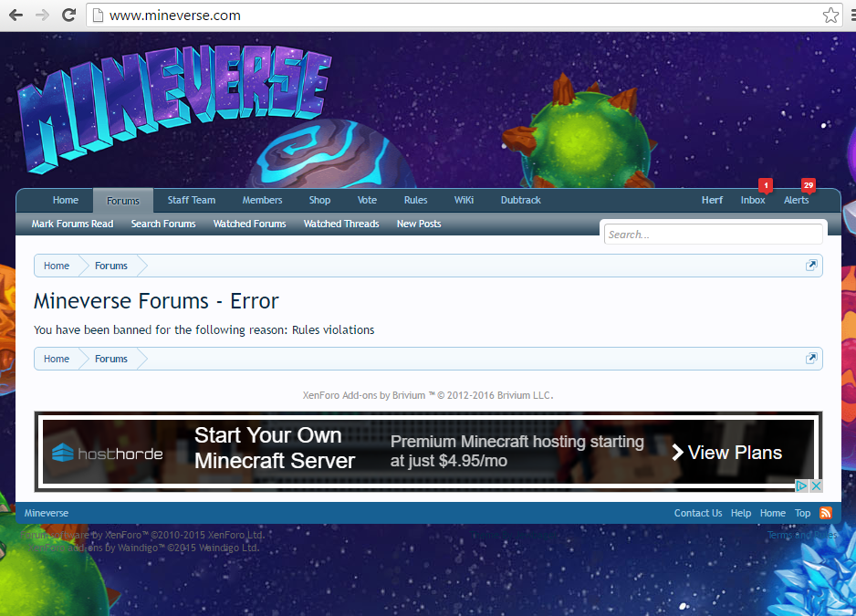This screenshot has height=616, width=856.
Task: Click the ban reason message text
Action: (204, 329)
